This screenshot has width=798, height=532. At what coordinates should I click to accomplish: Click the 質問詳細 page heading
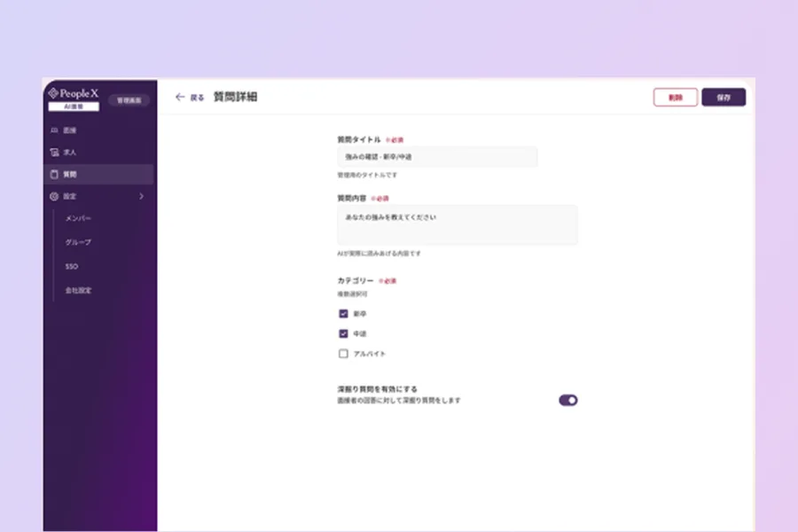(235, 97)
